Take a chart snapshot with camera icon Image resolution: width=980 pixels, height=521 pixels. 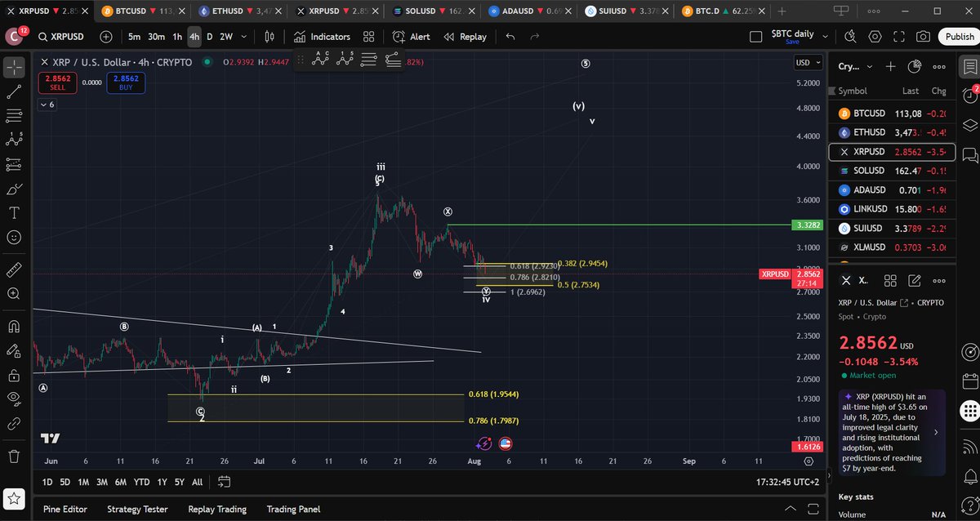(923, 37)
